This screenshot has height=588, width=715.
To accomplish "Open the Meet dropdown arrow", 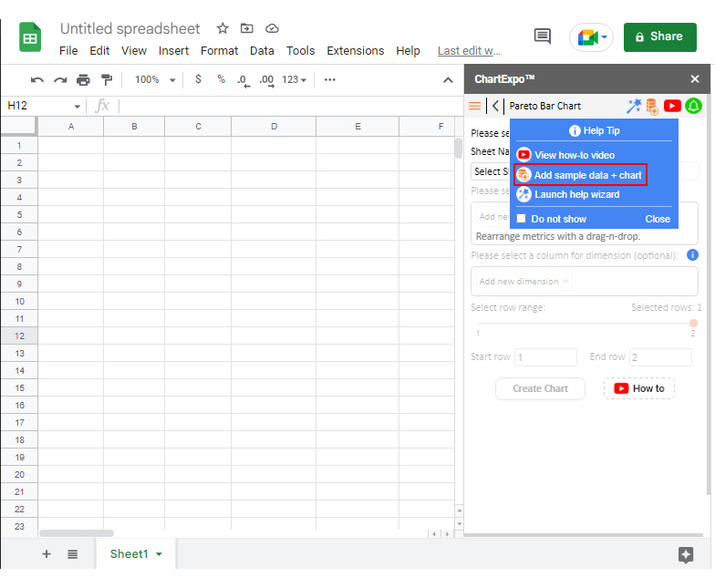I will [x=604, y=36].
